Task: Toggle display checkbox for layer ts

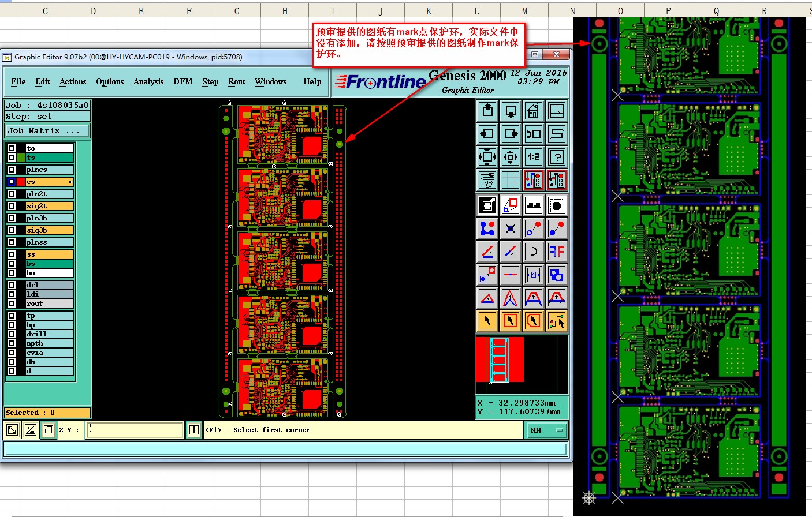Action: pos(12,158)
